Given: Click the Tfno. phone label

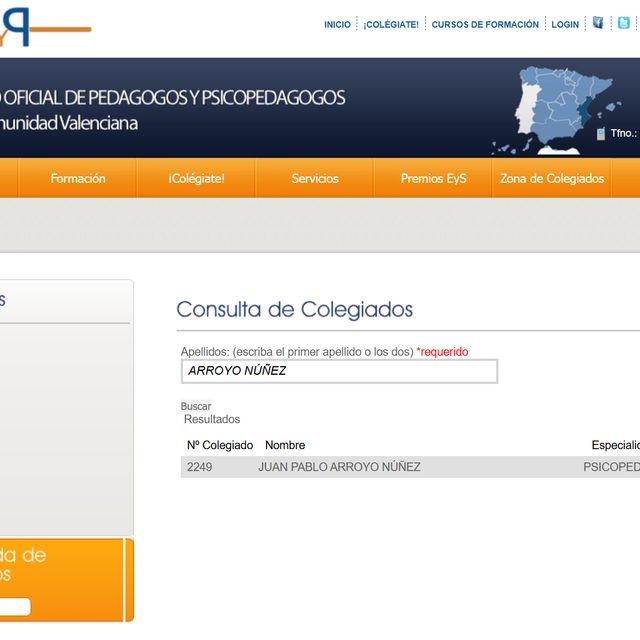Looking at the screenshot, I should pos(624,133).
